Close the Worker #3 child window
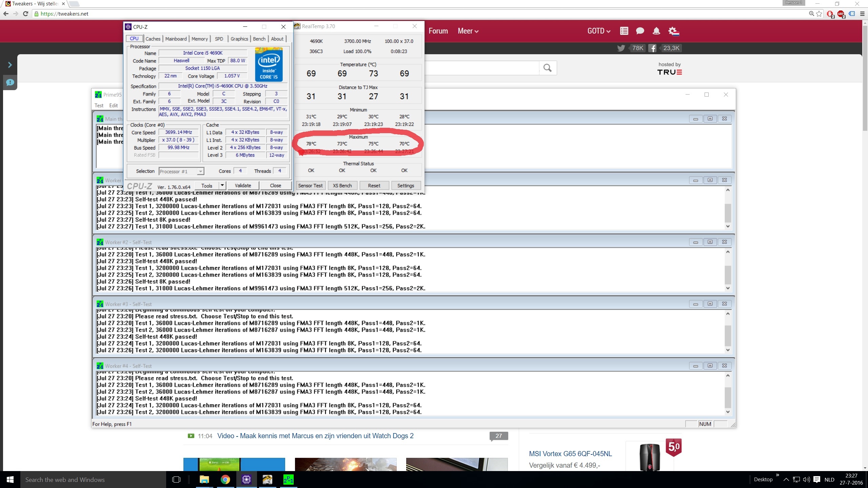Image resolution: width=868 pixels, height=488 pixels. tap(725, 304)
